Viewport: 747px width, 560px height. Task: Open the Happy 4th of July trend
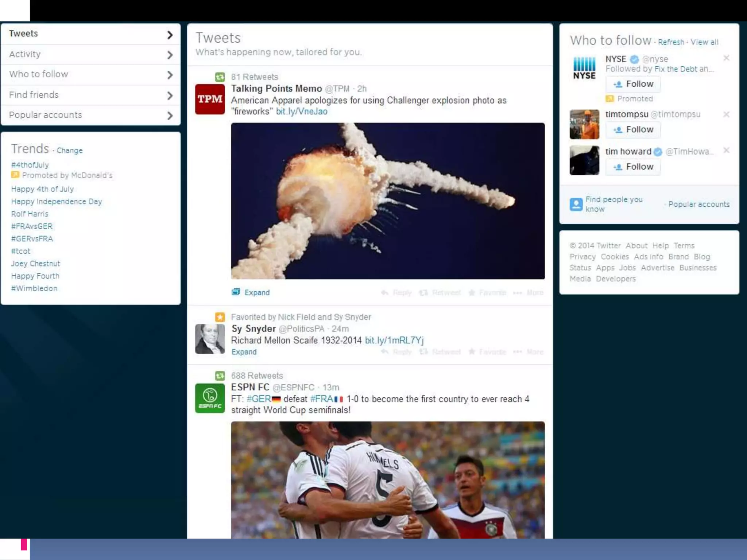pos(42,189)
